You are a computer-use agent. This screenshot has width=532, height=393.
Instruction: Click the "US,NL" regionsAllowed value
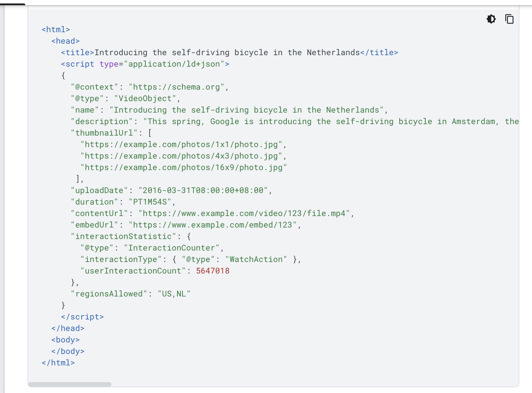(174, 294)
